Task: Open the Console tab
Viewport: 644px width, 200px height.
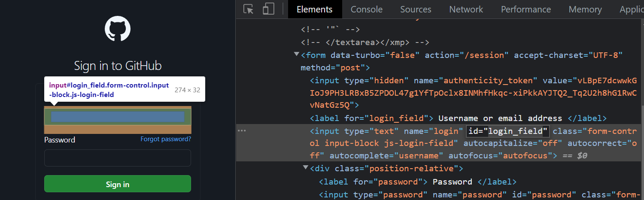Action: pyautogui.click(x=367, y=9)
